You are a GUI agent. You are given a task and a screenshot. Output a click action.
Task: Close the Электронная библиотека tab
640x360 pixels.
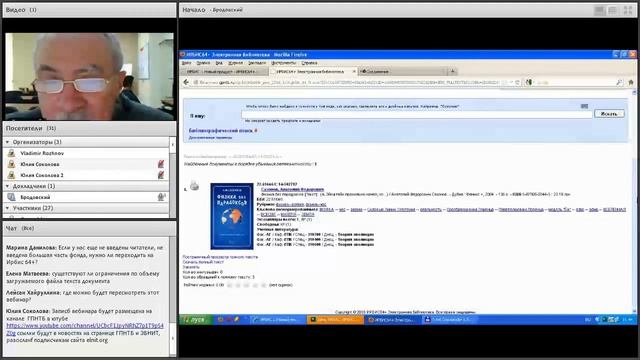click(x=354, y=71)
